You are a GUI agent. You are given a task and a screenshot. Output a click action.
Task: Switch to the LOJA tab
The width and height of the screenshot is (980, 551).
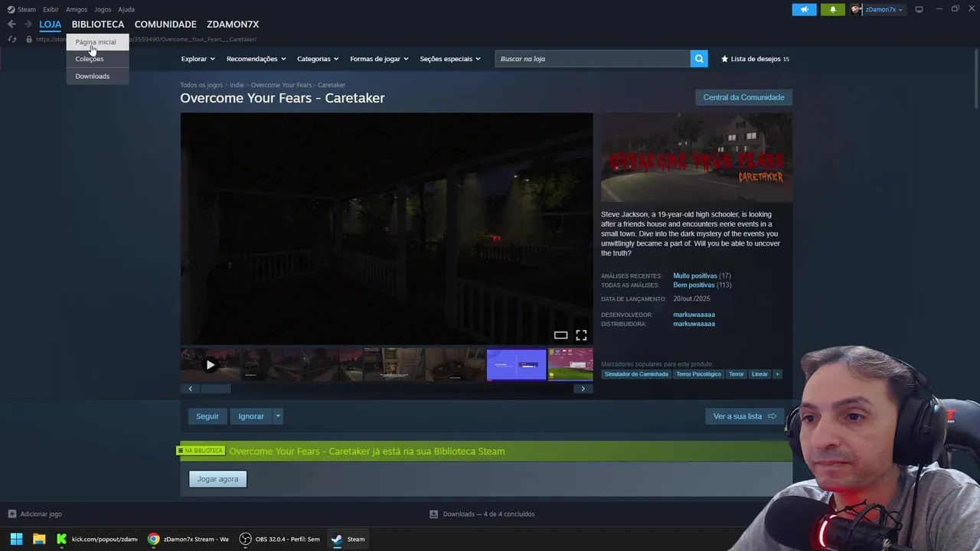(x=50, y=24)
